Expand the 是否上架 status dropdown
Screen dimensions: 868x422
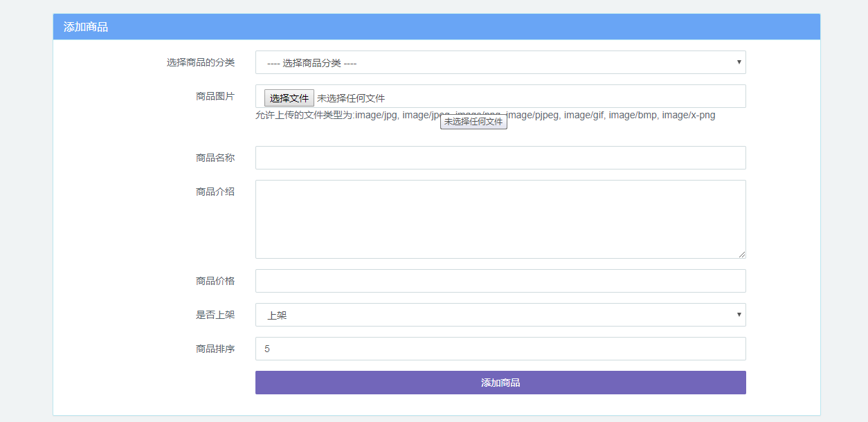pyautogui.click(x=500, y=315)
